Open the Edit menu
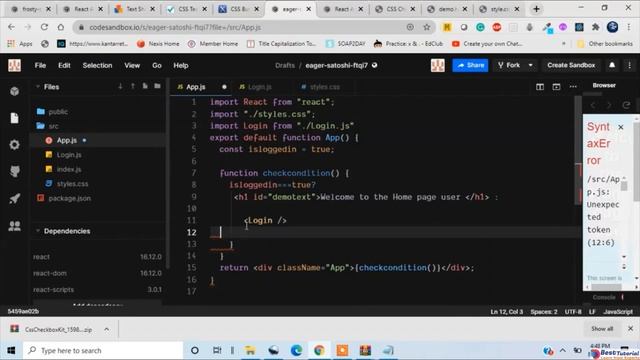 (64, 65)
